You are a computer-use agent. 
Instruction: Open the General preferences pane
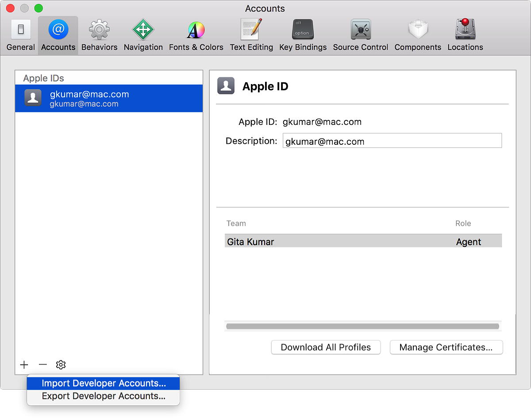click(x=20, y=35)
